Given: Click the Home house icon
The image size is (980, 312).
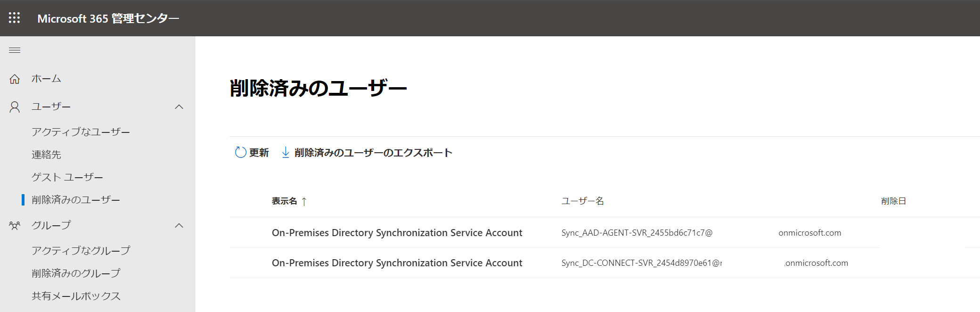Looking at the screenshot, I should [x=15, y=79].
